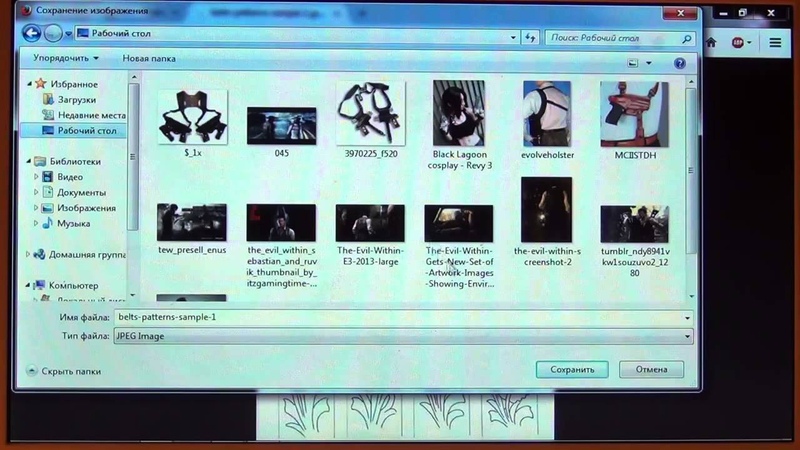Collapse the Компьютер tree node
800x450 pixels.
(x=28, y=285)
